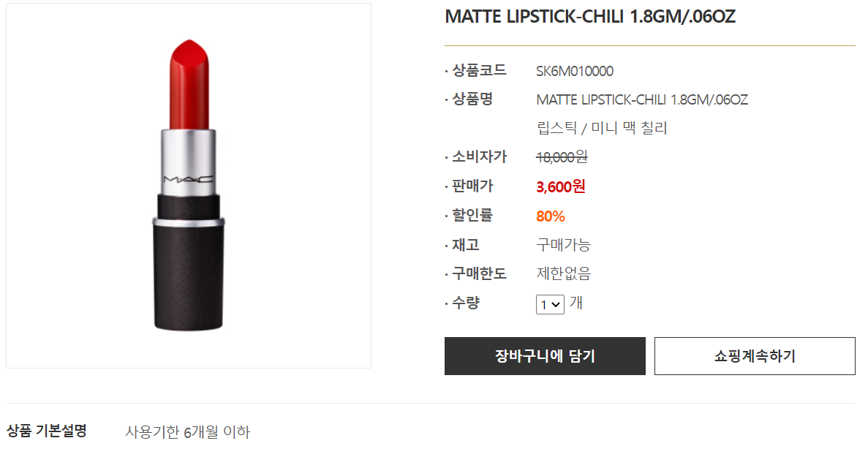Click the 상품 기본설명 section label
Image resolution: width=868 pixels, height=457 pixels.
(x=47, y=431)
